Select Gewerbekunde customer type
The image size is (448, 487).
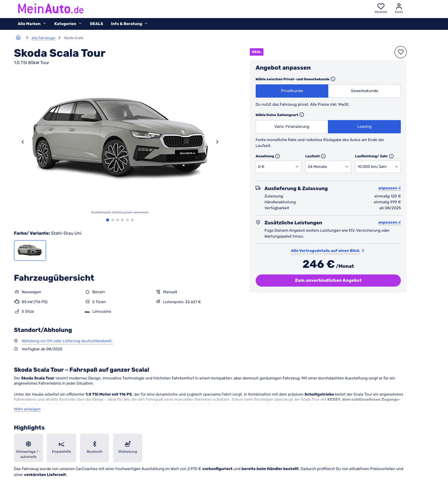pyautogui.click(x=364, y=91)
